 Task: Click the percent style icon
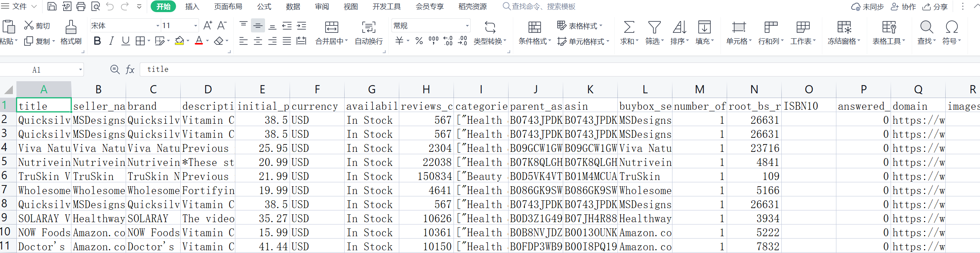pos(419,41)
